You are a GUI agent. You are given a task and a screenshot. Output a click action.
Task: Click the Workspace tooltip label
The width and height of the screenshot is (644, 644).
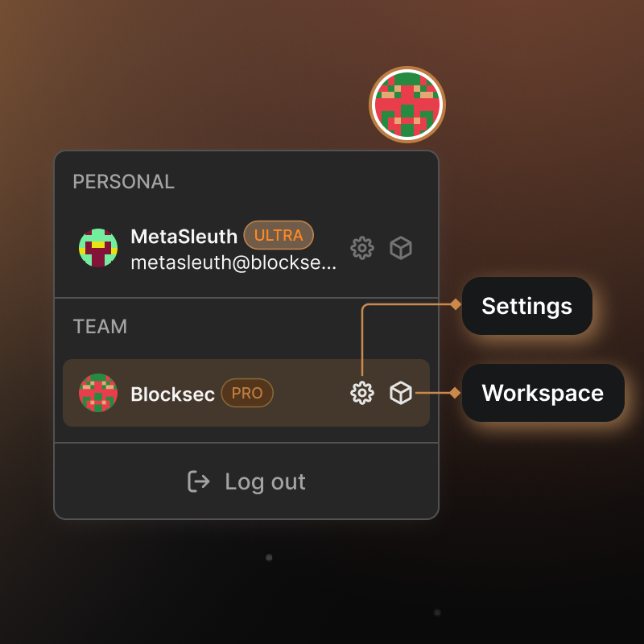point(543,393)
